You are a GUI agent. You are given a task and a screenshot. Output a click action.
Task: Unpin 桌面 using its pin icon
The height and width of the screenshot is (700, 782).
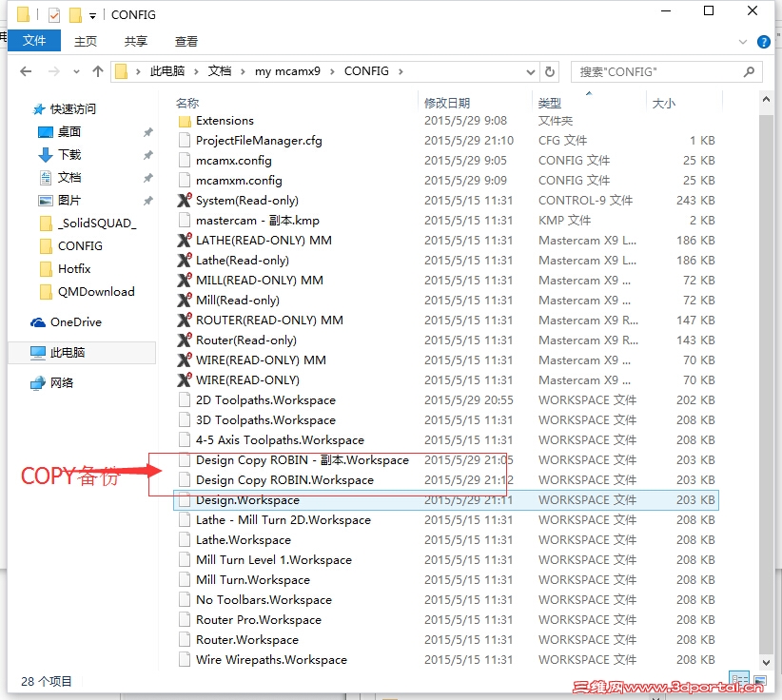147,132
